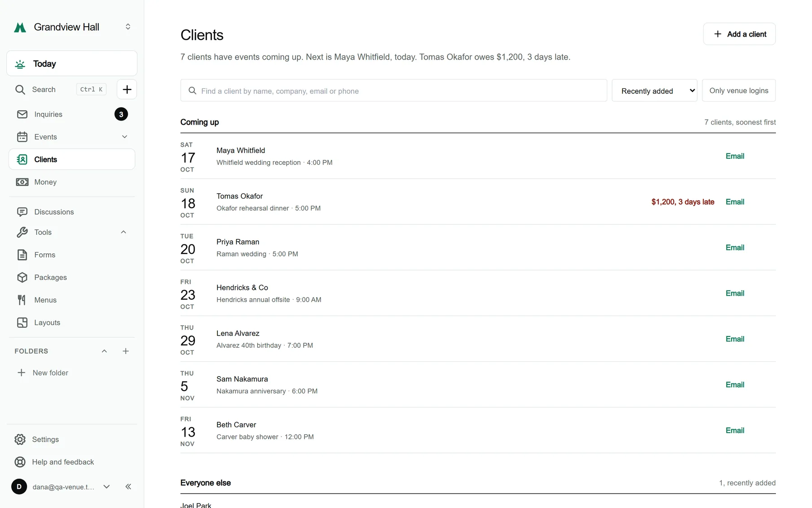Click the Menus fork-and-knife icon
Viewport: 812px width, 508px height.
(22, 300)
